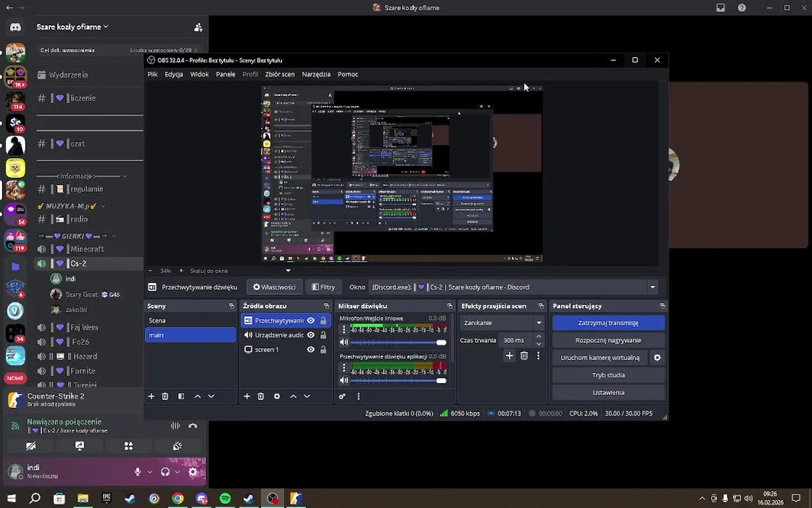812x508 pixels.
Task: Open Zbiór scen menu in OBS
Action: coord(280,74)
